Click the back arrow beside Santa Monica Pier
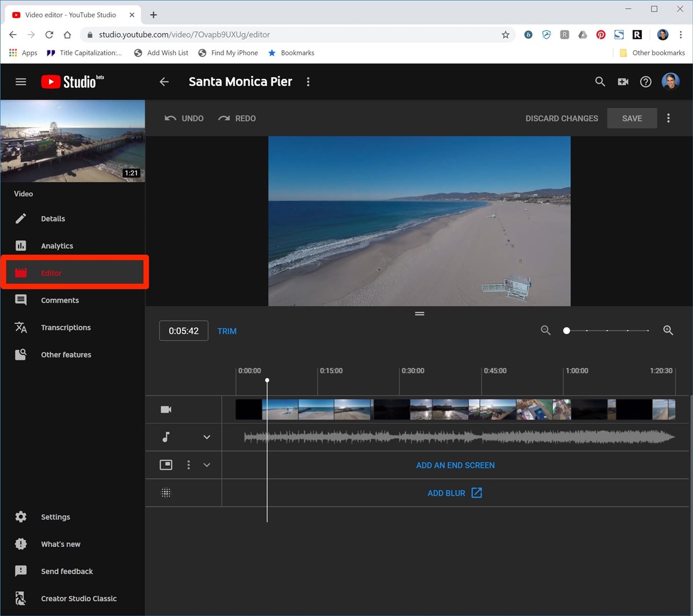Image resolution: width=693 pixels, height=616 pixels. point(164,82)
